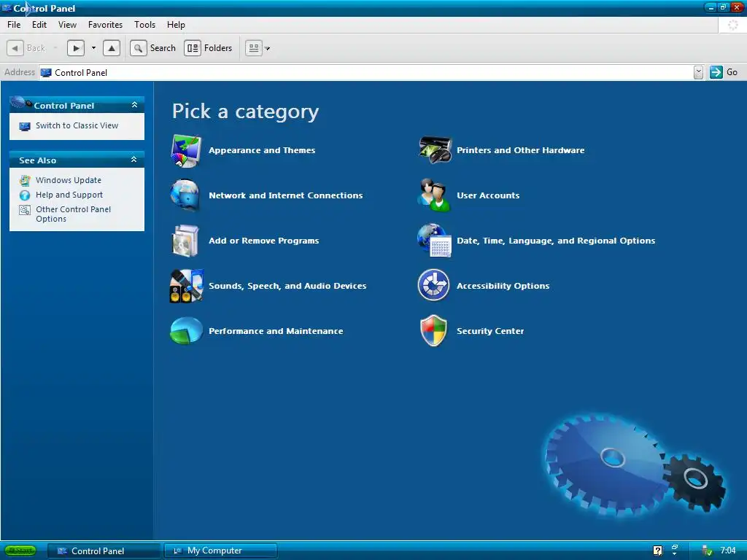Open the Tools menu
This screenshot has height=560, width=747.
point(145,25)
